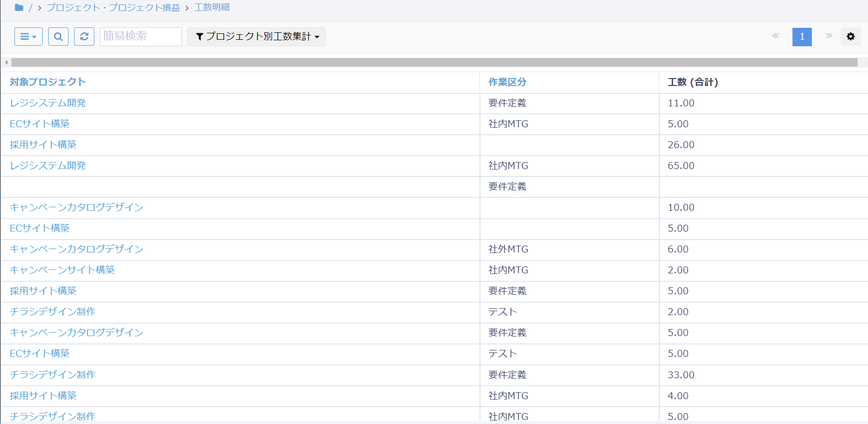Open the first 採用サイト構築 project link
The height and width of the screenshot is (424, 868).
click(43, 145)
